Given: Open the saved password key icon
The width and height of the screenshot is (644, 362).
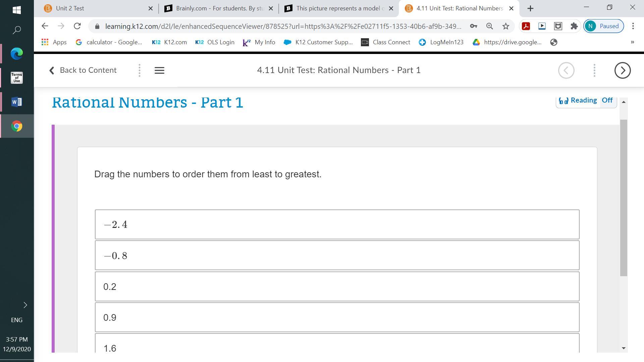Looking at the screenshot, I should tap(473, 26).
